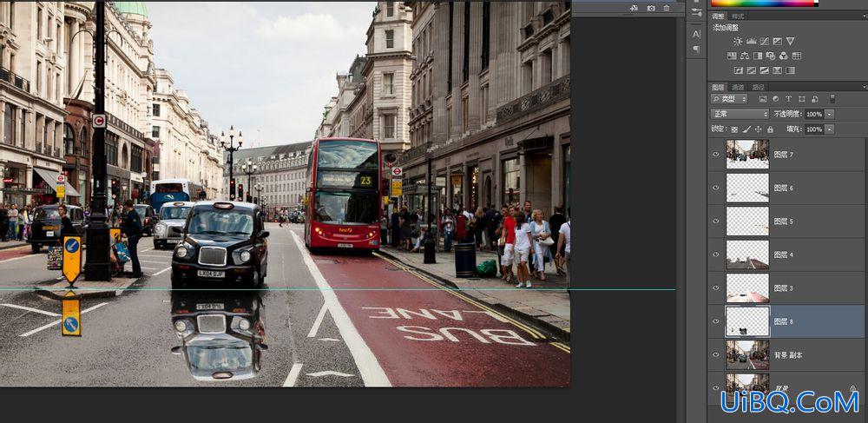Add a Color Balance adjustment (scales icon)
The image size is (868, 423).
click(x=745, y=56)
